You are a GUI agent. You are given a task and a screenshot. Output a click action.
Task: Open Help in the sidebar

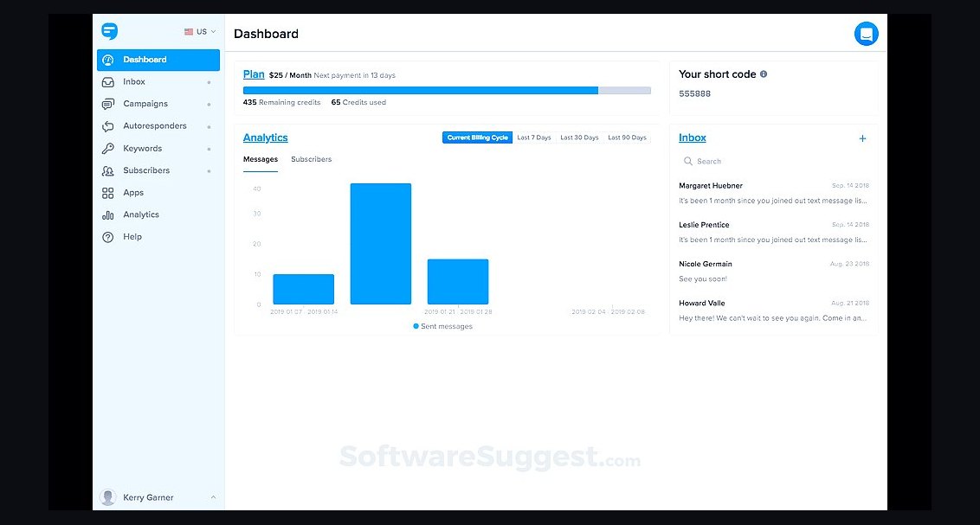coord(158,237)
